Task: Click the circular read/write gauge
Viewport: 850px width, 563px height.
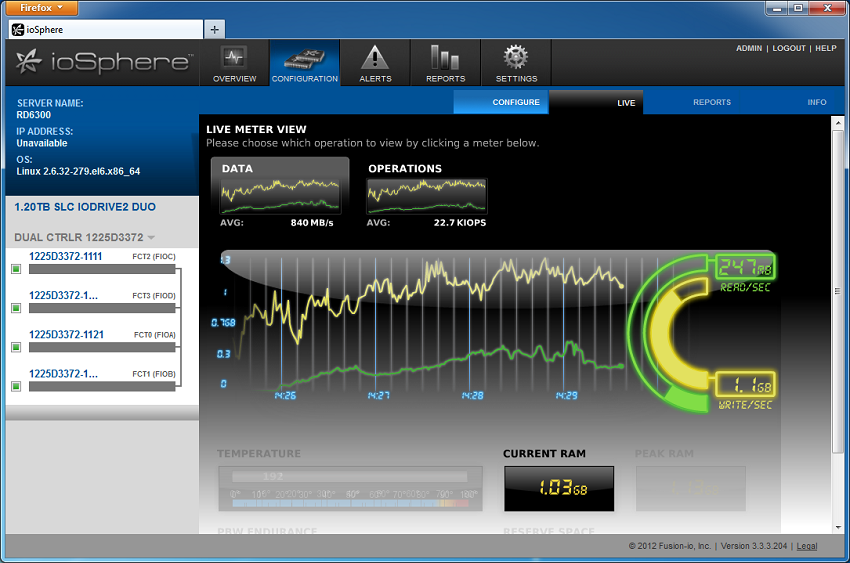Action: [670, 333]
